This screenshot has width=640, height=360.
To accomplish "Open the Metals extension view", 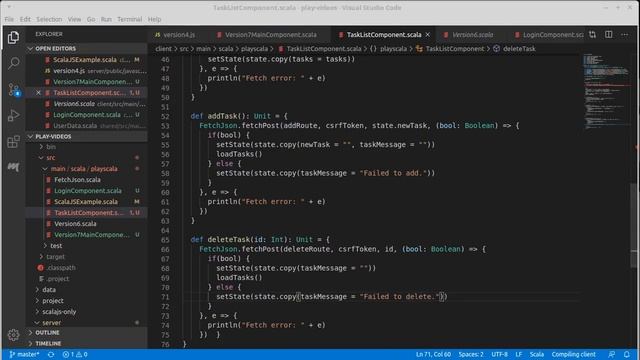I will (13, 167).
